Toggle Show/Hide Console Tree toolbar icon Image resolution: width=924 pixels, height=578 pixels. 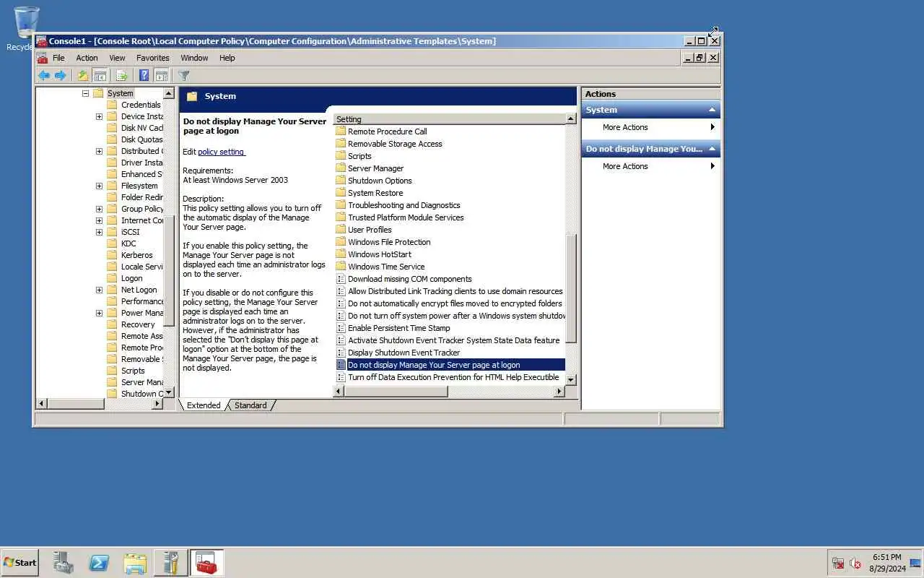100,75
